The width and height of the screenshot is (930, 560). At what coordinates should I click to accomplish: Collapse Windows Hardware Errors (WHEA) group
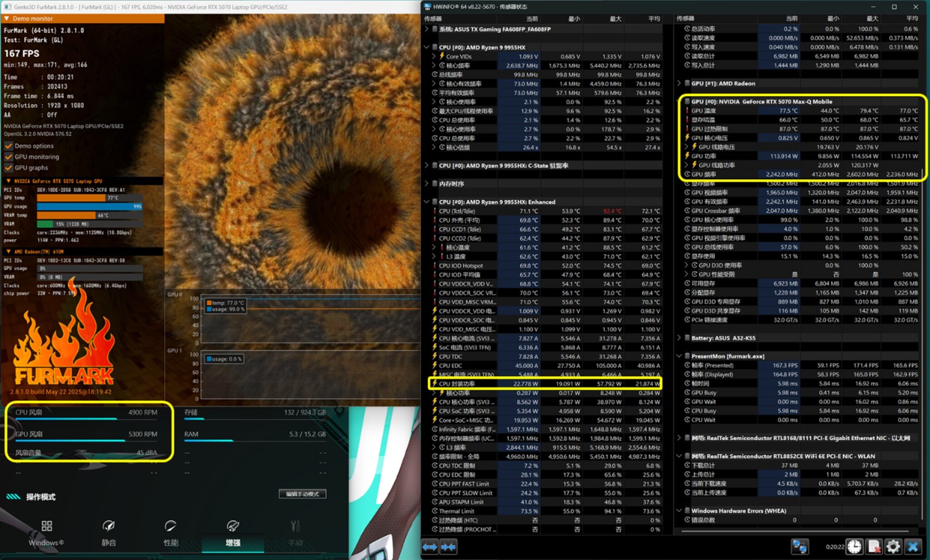pyautogui.click(x=679, y=510)
